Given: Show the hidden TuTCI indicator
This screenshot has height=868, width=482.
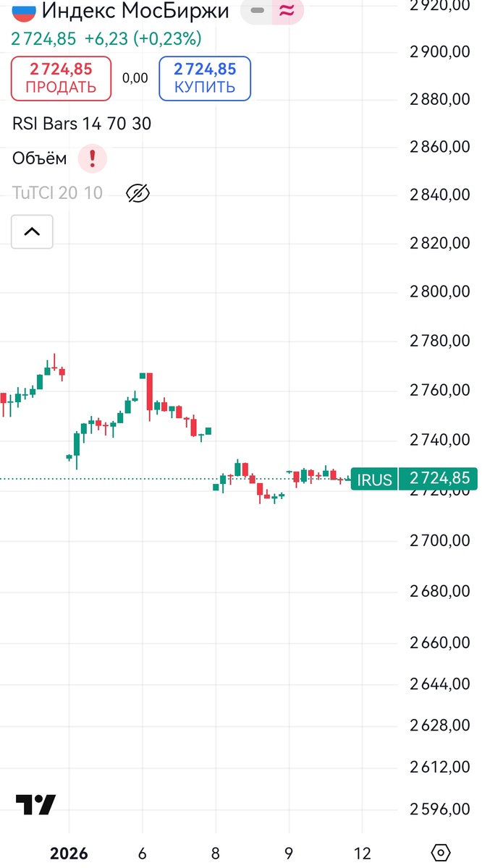Looking at the screenshot, I should 138,192.
